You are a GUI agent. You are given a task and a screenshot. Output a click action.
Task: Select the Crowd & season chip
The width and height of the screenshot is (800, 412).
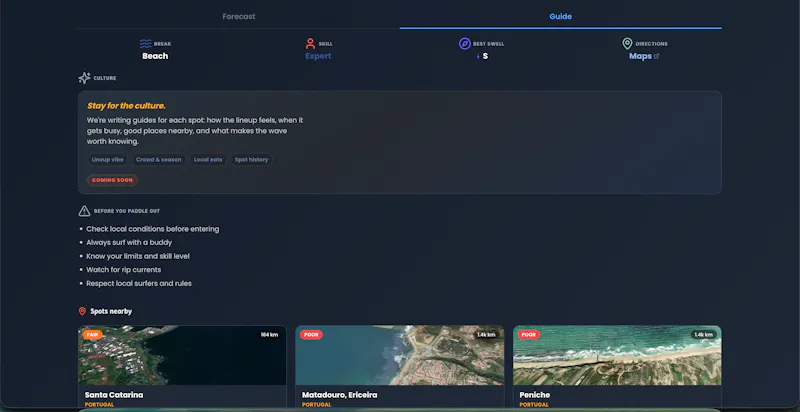[158, 160]
